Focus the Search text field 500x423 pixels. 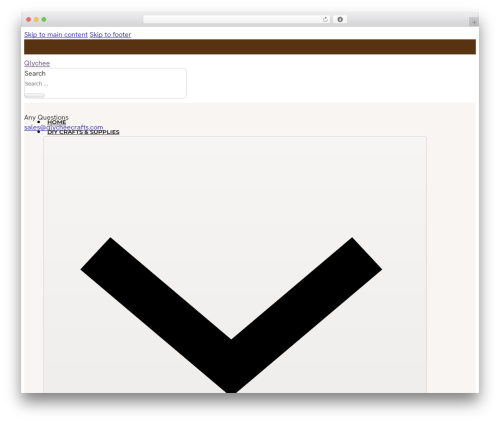(x=105, y=84)
